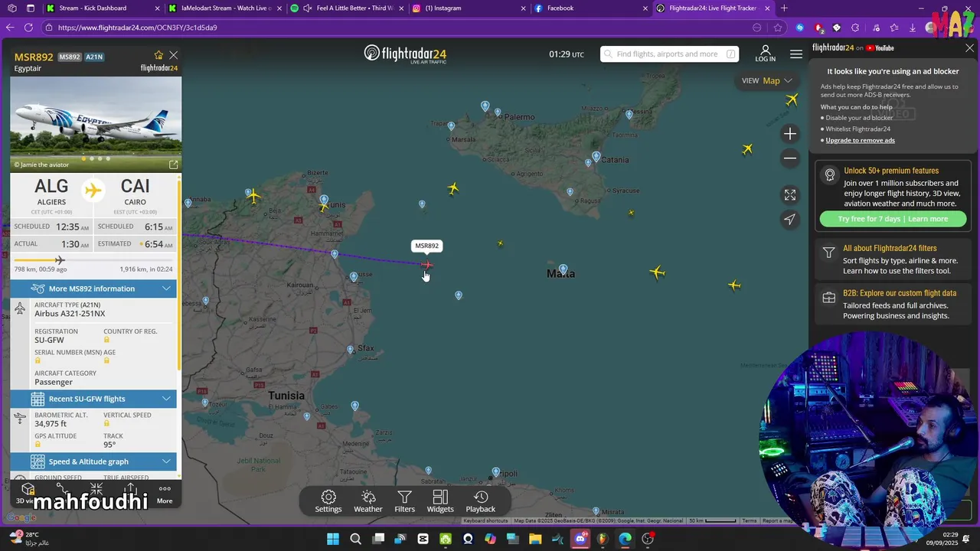Collapse the Speed & Altitude graph section
Screen dimensions: 980x551
pos(93,461)
